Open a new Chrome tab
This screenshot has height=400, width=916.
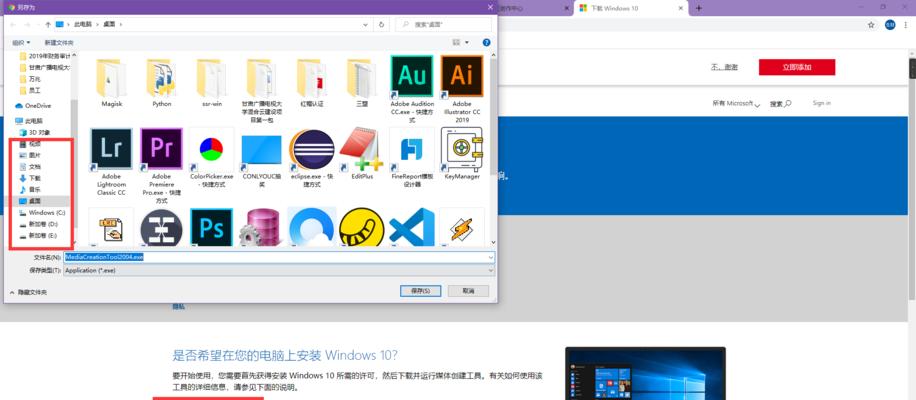pos(699,8)
